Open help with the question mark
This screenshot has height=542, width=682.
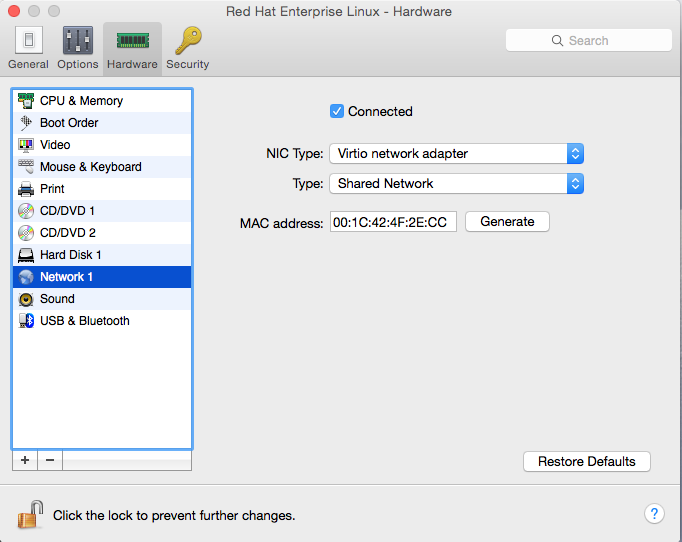coord(654,514)
